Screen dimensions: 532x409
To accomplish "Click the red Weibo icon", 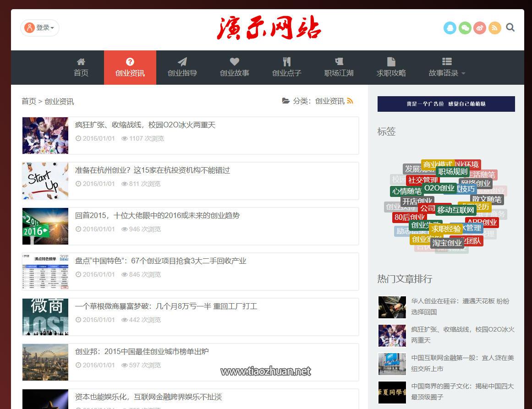I will pyautogui.click(x=480, y=28).
